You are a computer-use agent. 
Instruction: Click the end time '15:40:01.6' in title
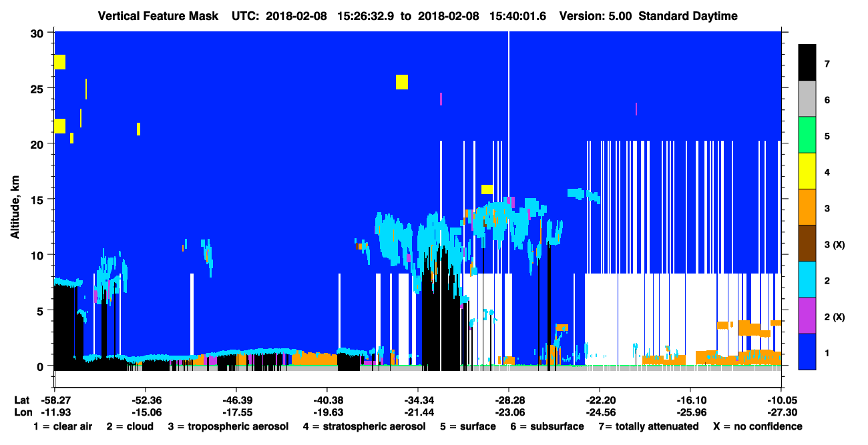pyautogui.click(x=516, y=16)
